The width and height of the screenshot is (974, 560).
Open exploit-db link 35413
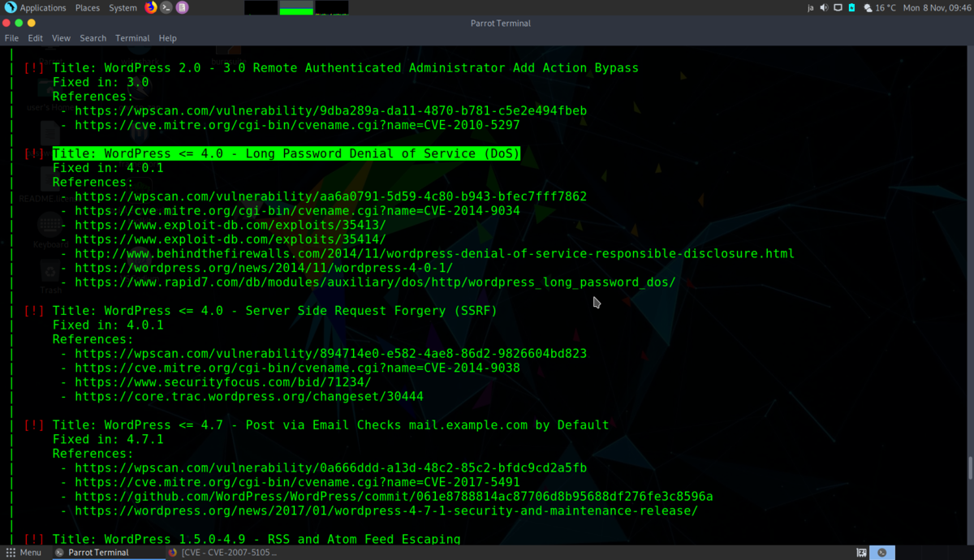(x=231, y=225)
